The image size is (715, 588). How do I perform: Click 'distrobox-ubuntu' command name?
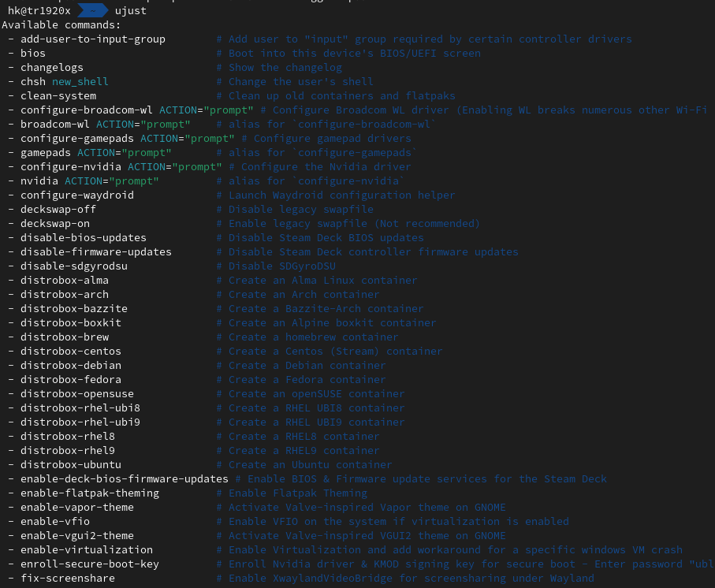(71, 464)
